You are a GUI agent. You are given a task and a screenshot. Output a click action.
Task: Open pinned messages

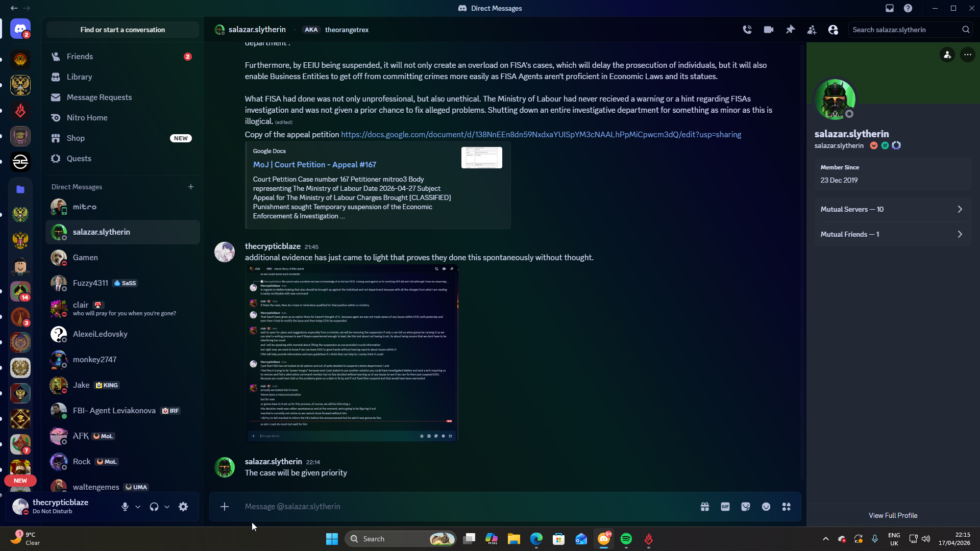click(790, 30)
